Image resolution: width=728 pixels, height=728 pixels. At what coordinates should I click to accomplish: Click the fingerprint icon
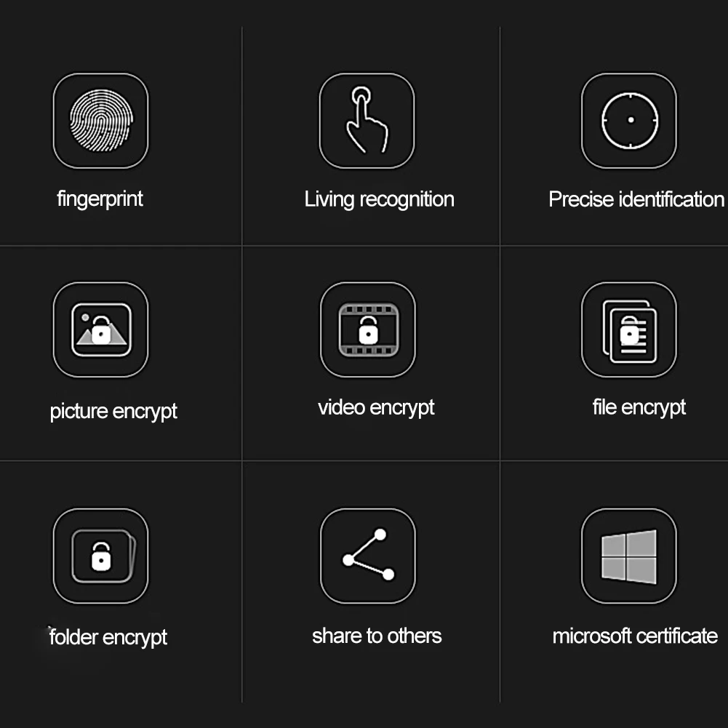tap(101, 121)
